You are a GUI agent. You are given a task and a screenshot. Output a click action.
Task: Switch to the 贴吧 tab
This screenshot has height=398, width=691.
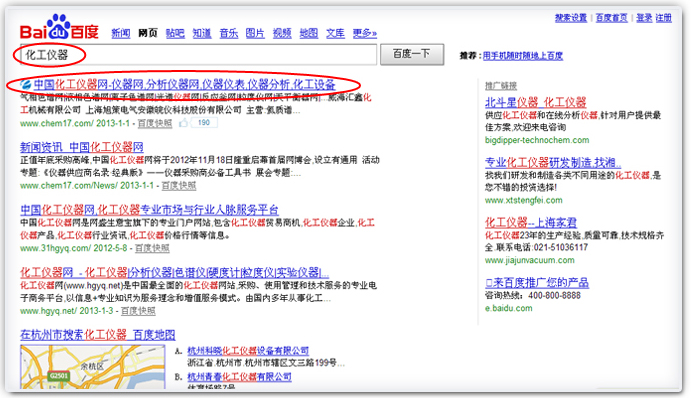(x=175, y=33)
